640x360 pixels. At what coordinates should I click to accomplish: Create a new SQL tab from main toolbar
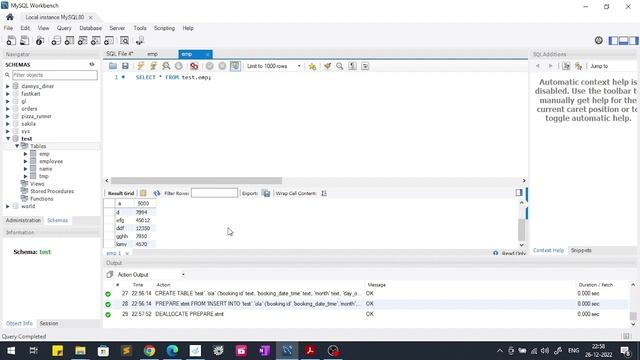11,40
